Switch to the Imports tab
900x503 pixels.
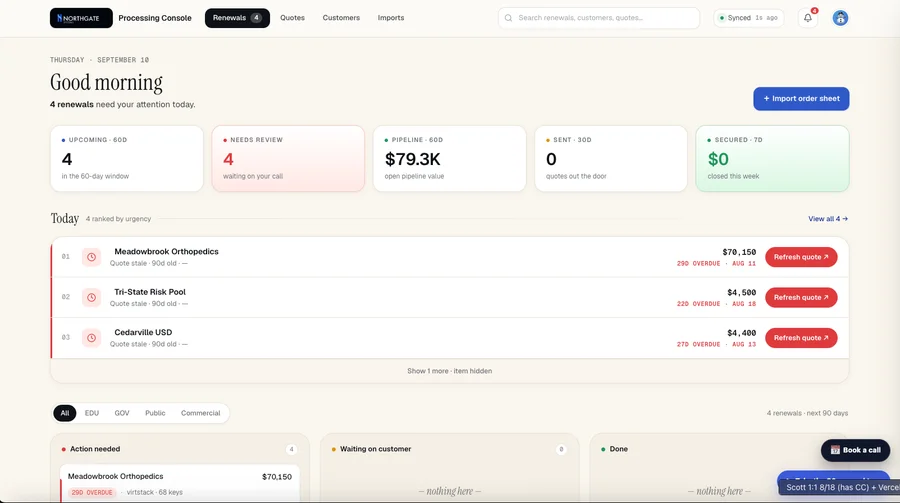click(391, 18)
